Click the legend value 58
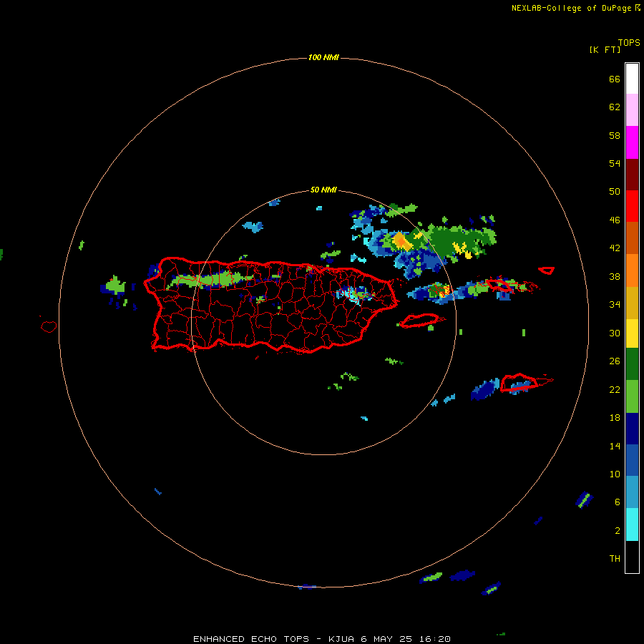Viewport: 644px width, 644px height. (615, 135)
